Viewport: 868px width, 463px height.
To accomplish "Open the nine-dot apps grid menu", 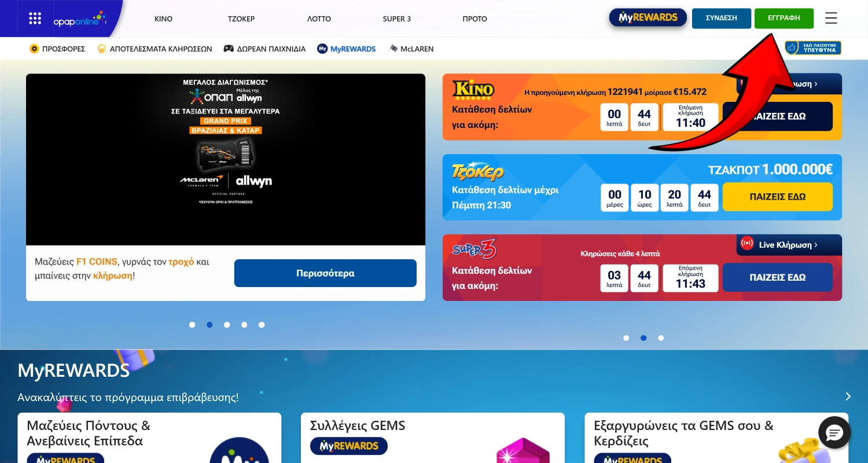I will [35, 19].
